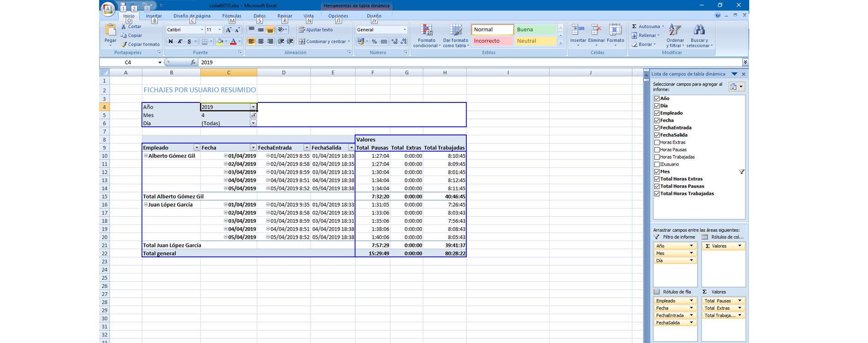868x343 pixels.
Task: Click the Insertar celdas icon
Action: coord(578,30)
